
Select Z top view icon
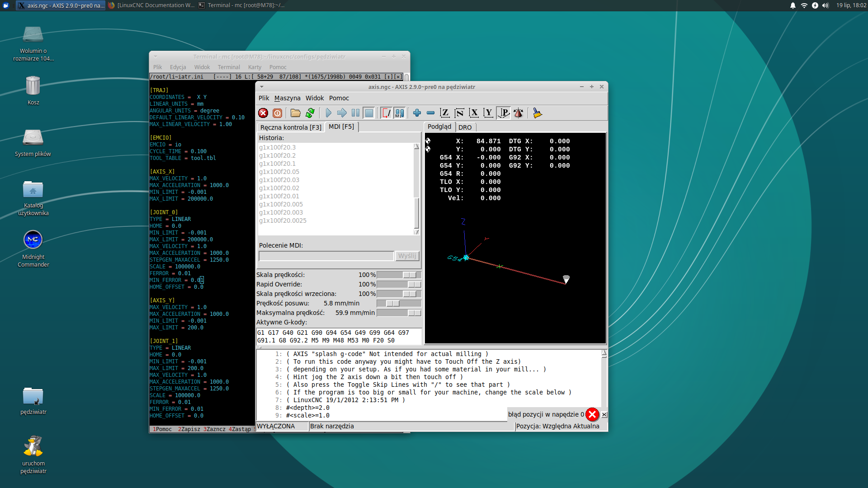(445, 113)
